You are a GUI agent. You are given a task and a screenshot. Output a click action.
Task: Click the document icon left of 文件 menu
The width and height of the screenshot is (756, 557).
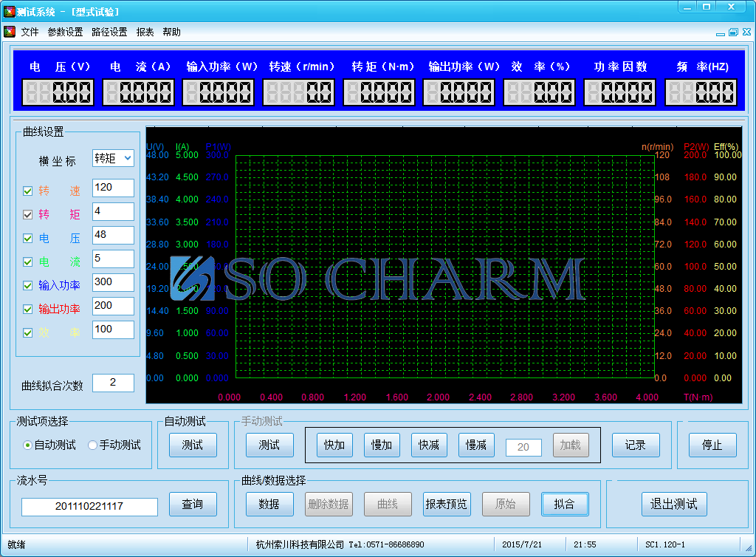click(10, 32)
